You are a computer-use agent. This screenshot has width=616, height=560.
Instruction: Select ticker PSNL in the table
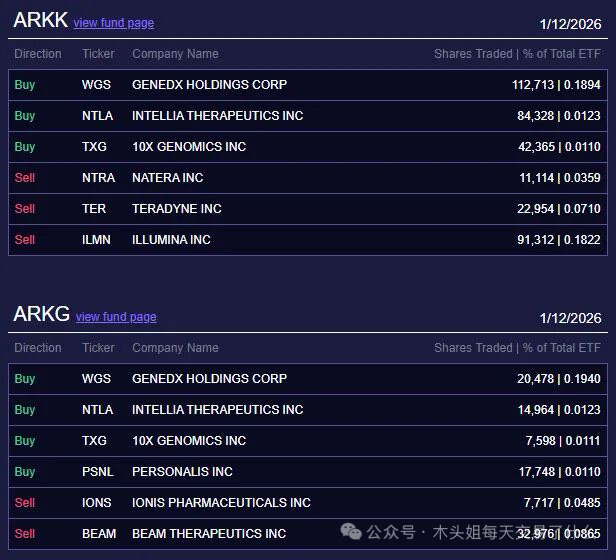[98, 472]
